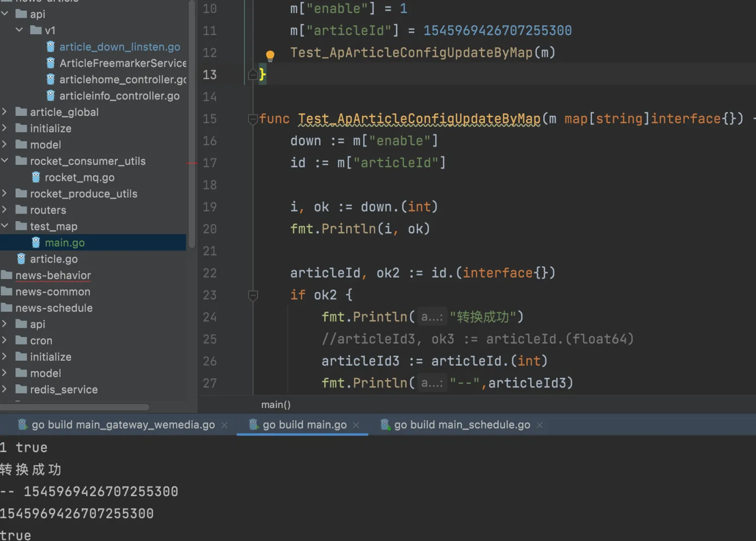The width and height of the screenshot is (756, 541).
Task: Click the gopher icon on go build main.go tab
Action: 253,424
